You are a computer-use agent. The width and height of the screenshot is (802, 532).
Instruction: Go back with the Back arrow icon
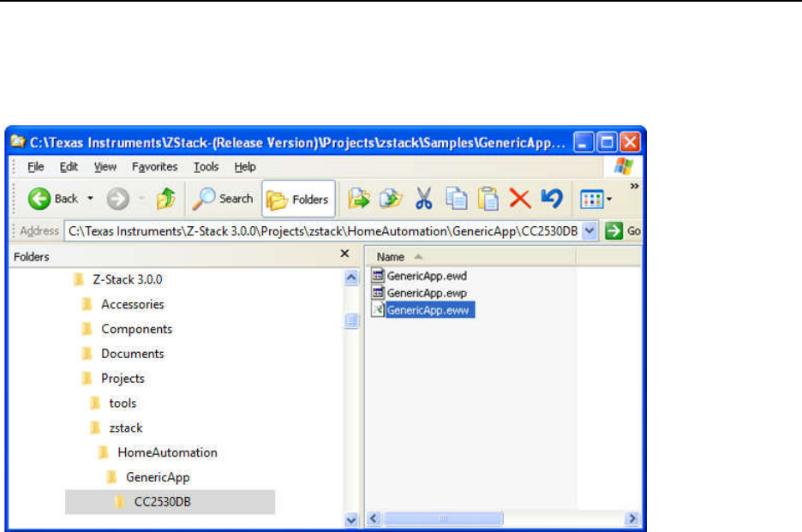tap(39, 199)
